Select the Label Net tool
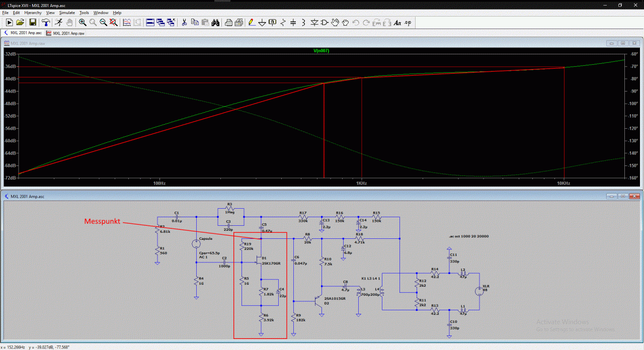 (x=272, y=23)
